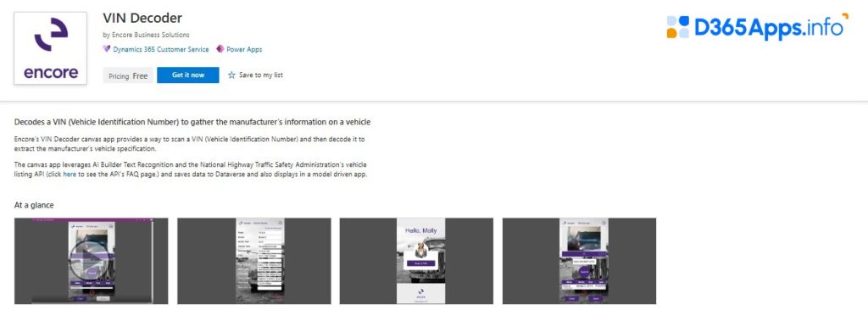Click the Pricing Free label

[x=128, y=76]
